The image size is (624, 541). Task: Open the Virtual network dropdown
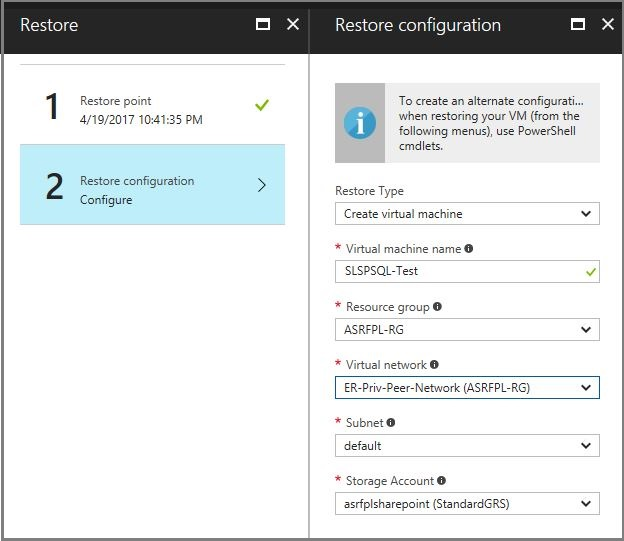(x=467, y=387)
